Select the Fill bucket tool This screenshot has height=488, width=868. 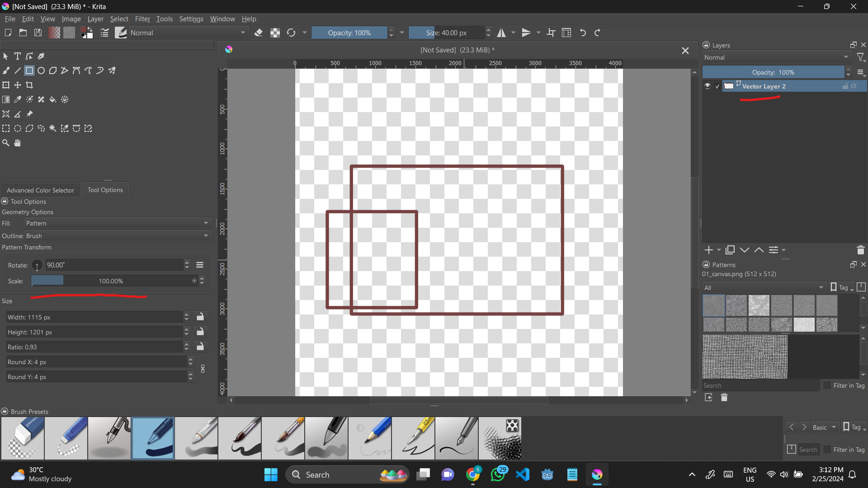[53, 99]
